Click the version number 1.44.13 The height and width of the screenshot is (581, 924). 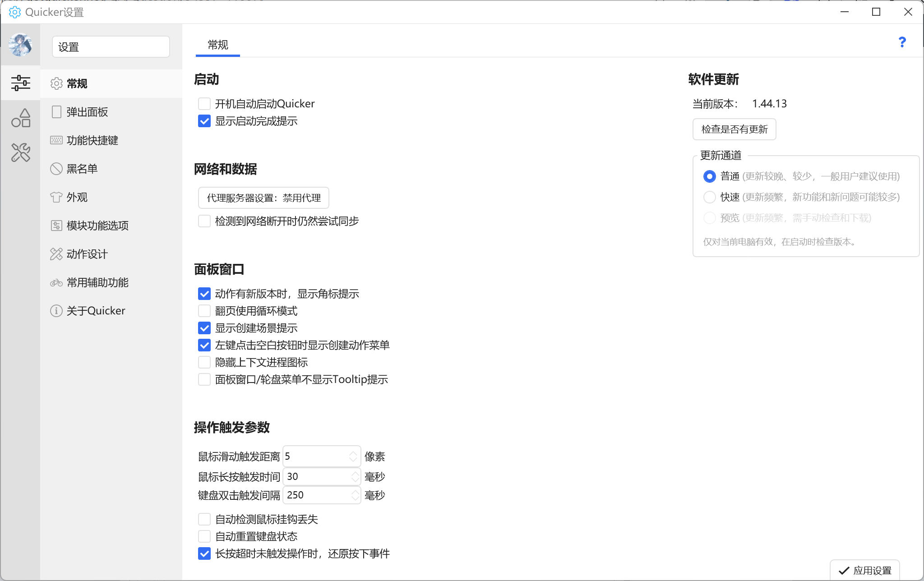pyautogui.click(x=769, y=104)
